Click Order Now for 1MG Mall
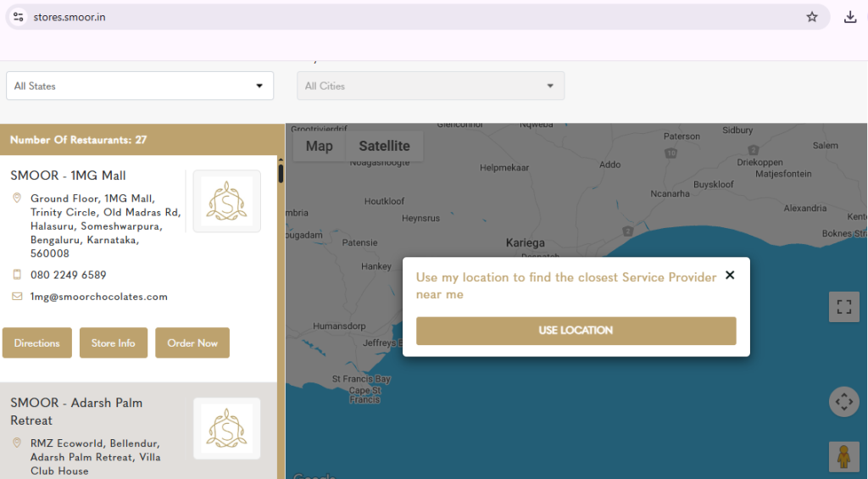Image resolution: width=868 pixels, height=479 pixels. [x=192, y=343]
